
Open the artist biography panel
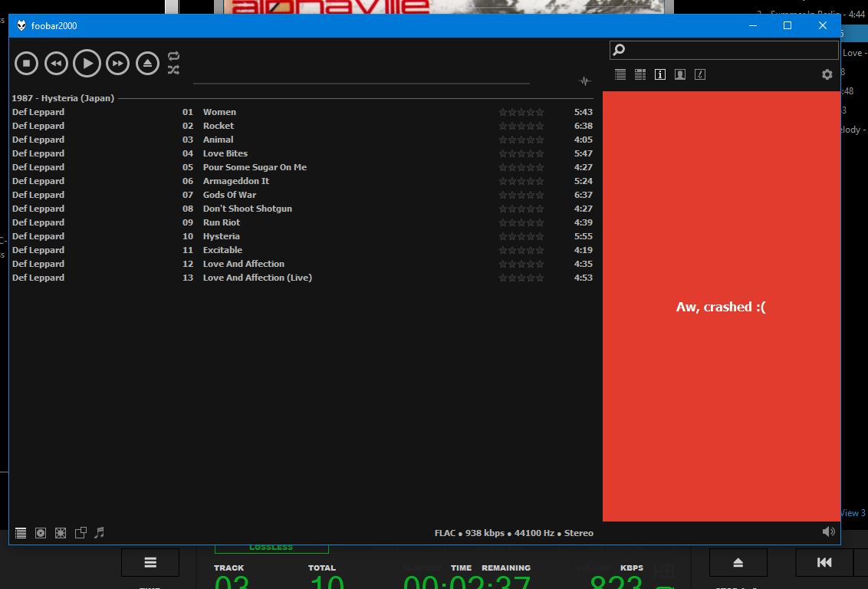[680, 74]
